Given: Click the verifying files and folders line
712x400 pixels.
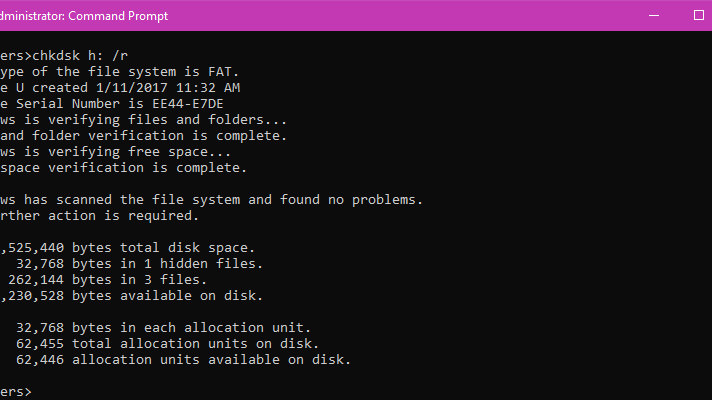Looking at the screenshot, I should tap(143, 120).
